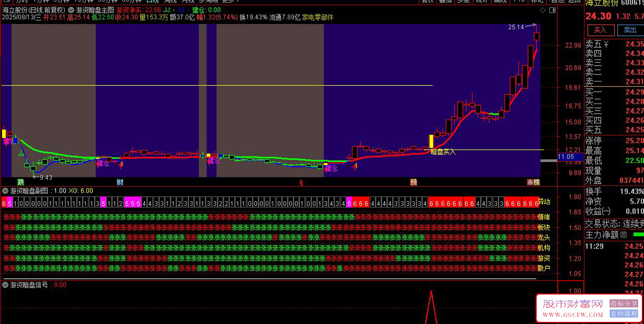Image resolution: width=644 pixels, height=324 pixels.
Task: Click the 净资 row
Action: coord(614,201)
